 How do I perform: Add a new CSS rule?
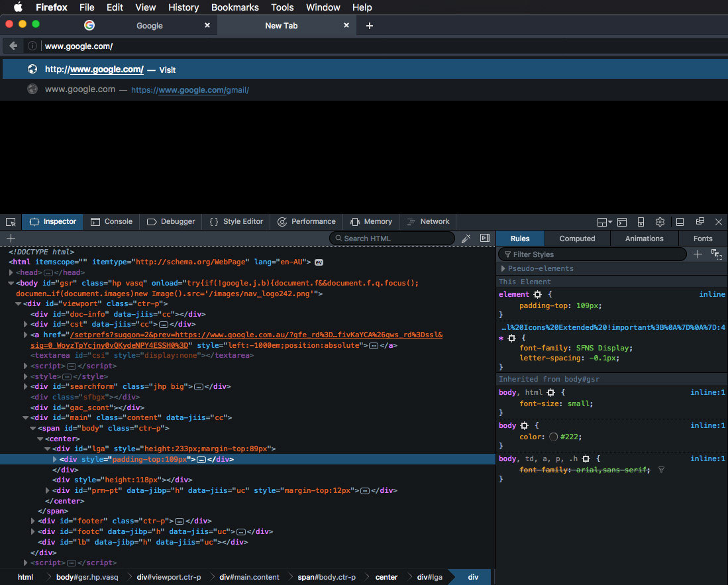point(698,254)
